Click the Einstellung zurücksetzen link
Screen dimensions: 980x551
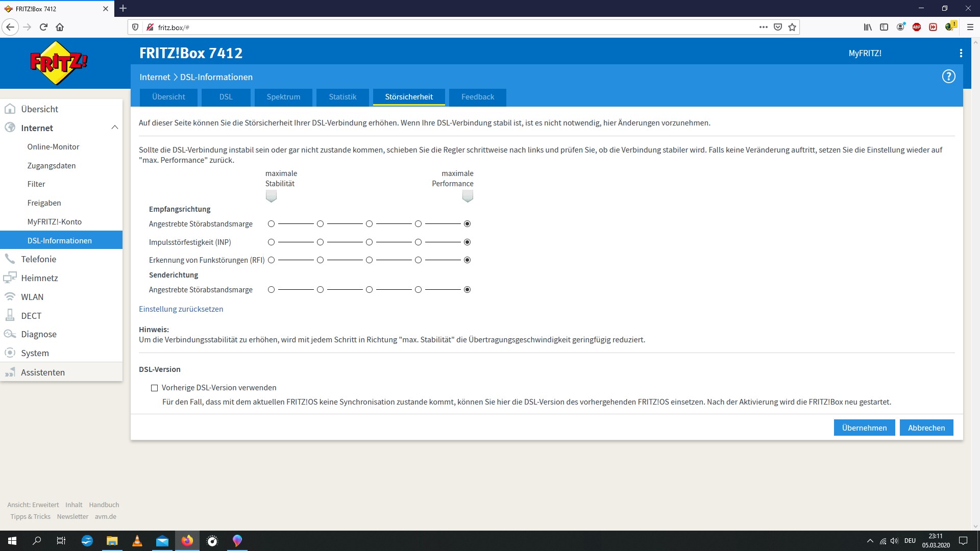pyautogui.click(x=181, y=308)
